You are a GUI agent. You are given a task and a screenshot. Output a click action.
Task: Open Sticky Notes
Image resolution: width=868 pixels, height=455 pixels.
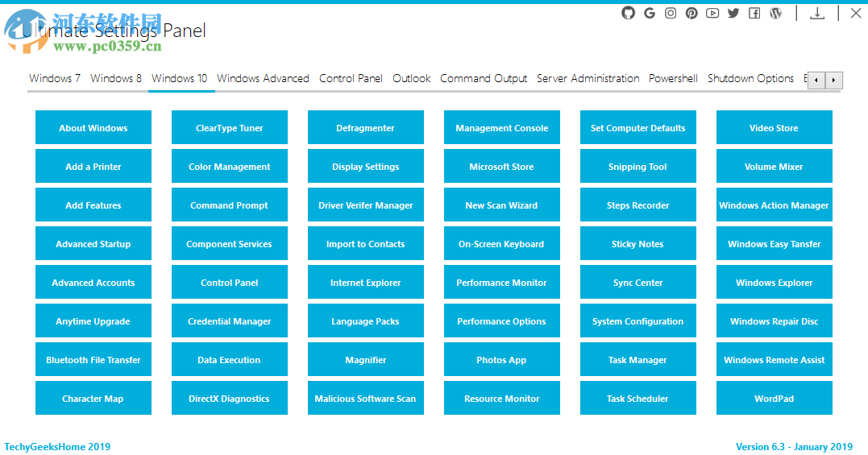[638, 243]
